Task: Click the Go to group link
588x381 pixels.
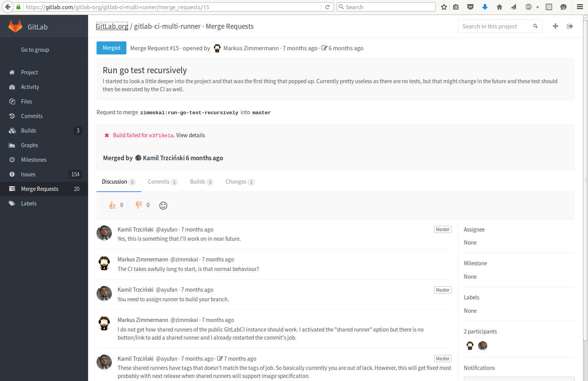Action: point(35,50)
